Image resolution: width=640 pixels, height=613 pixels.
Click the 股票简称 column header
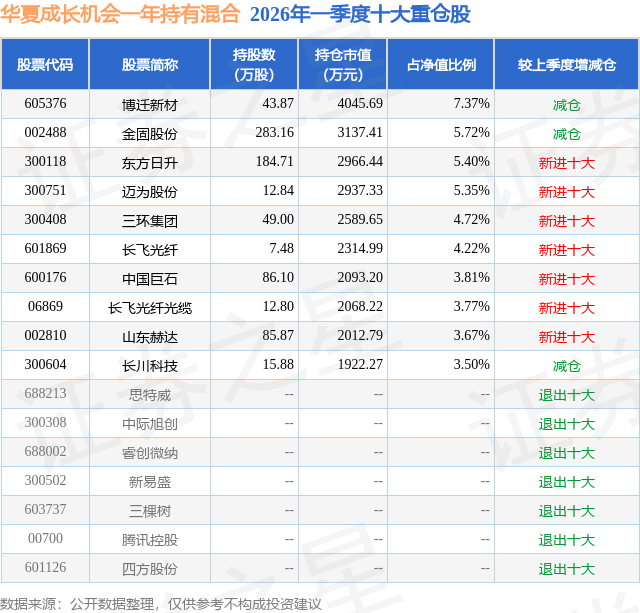pyautogui.click(x=150, y=64)
